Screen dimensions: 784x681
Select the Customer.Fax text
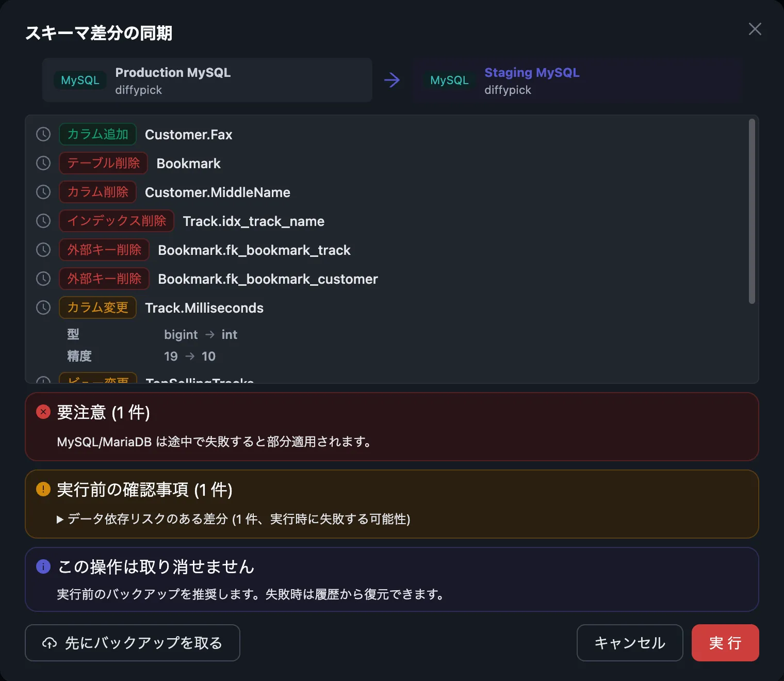(x=189, y=135)
